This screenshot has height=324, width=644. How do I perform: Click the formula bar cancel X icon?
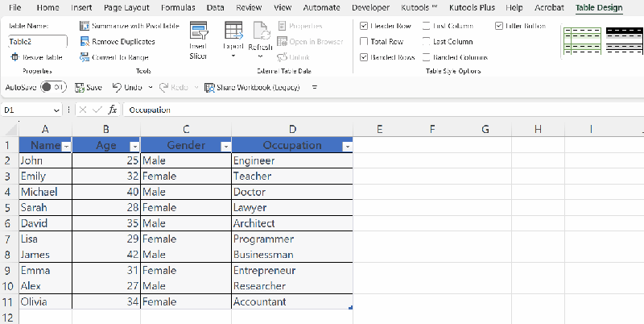[x=83, y=110]
